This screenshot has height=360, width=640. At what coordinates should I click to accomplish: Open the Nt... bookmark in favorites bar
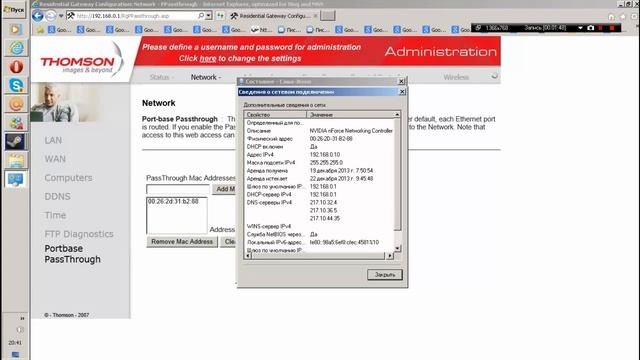coord(261,30)
